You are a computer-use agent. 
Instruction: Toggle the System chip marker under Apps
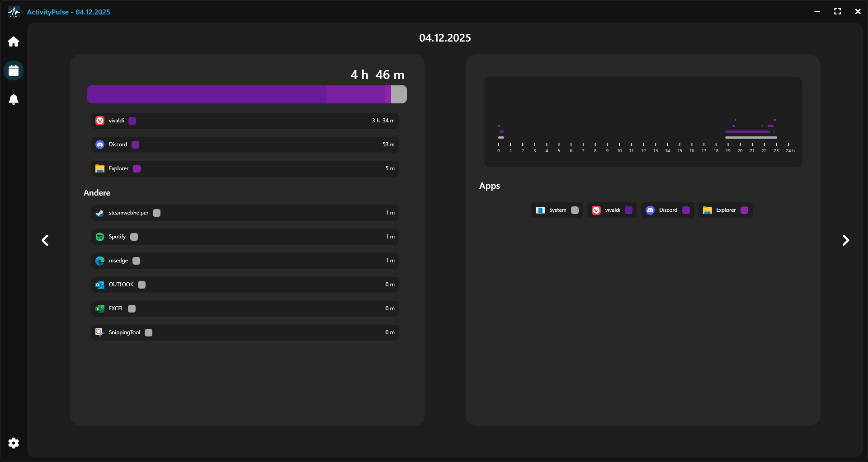click(x=575, y=210)
